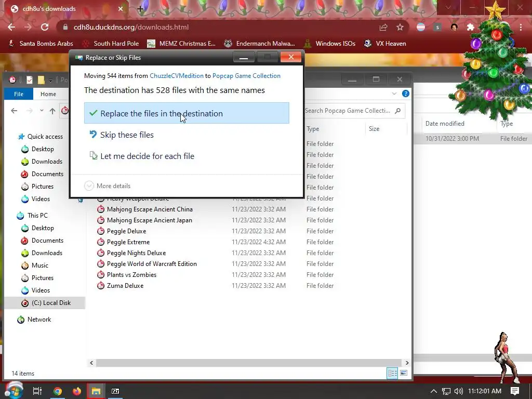The height and width of the screenshot is (399, 532).
Task: Navigate back in File Explorer
Action: [14, 111]
